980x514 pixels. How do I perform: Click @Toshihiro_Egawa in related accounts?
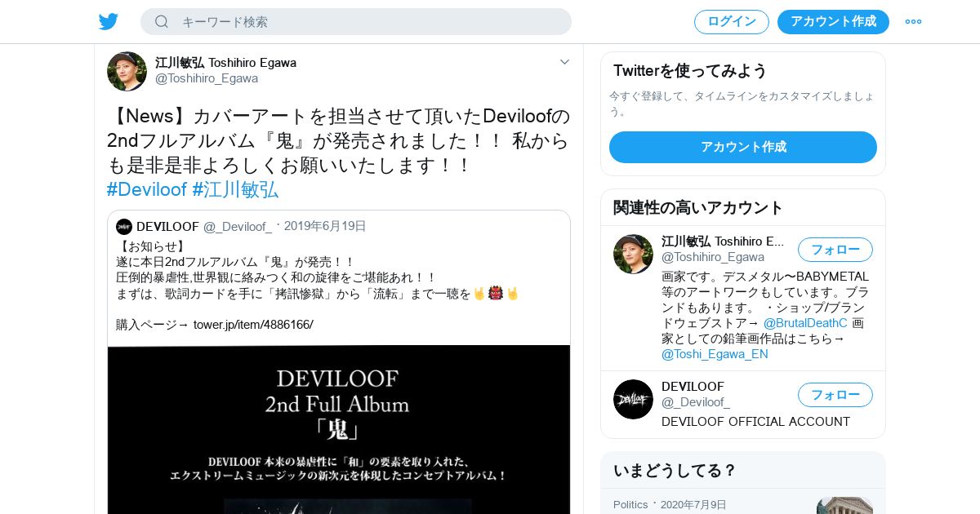[713, 257]
